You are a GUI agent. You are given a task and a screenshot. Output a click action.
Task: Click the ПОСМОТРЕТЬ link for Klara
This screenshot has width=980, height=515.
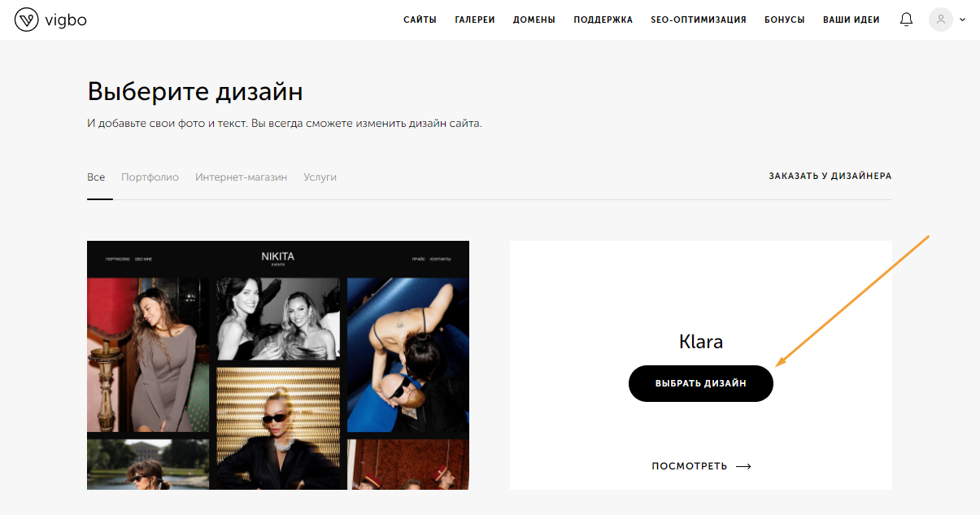point(690,466)
